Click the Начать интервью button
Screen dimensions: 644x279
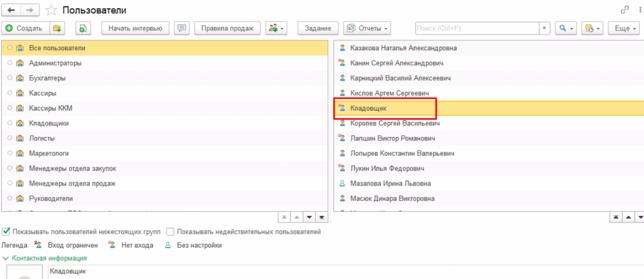(x=135, y=28)
